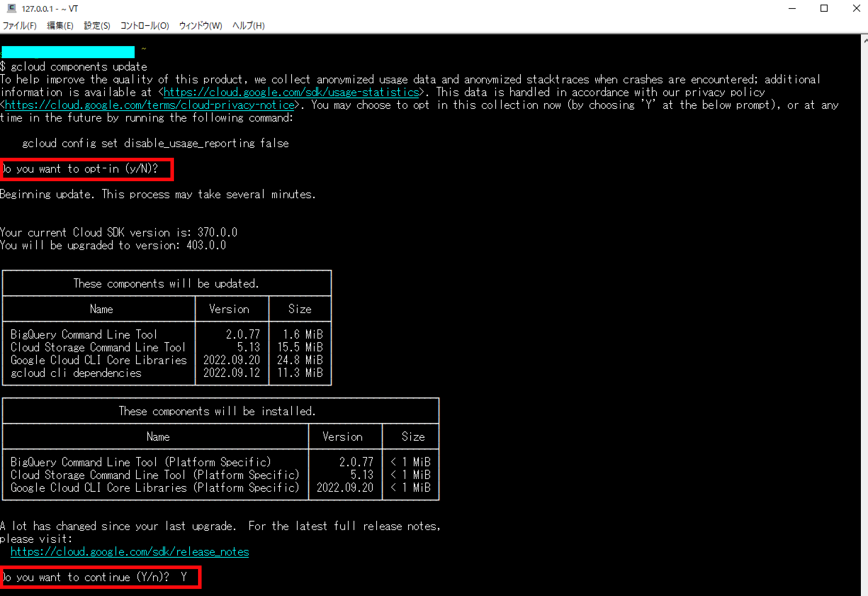Viewport: 868px width, 596px height.
Task: Click the cloud-privacy-notice URL link
Action: 150,105
